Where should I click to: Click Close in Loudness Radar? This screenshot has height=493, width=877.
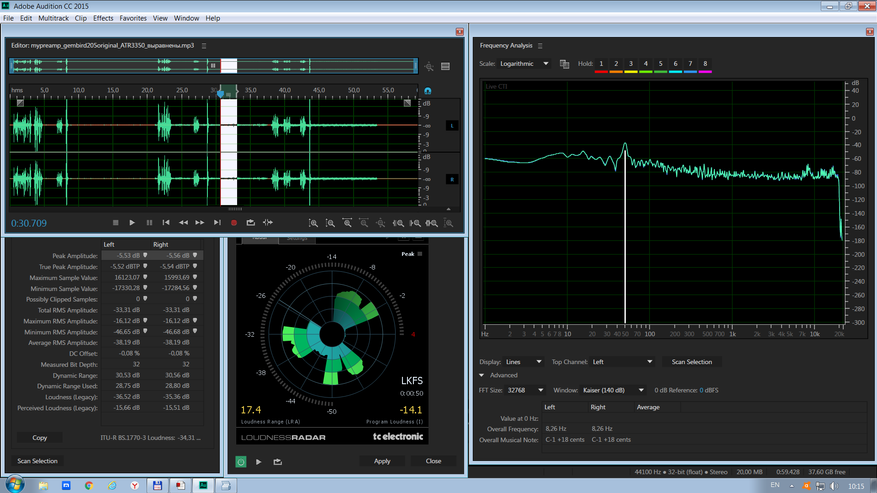[433, 461]
